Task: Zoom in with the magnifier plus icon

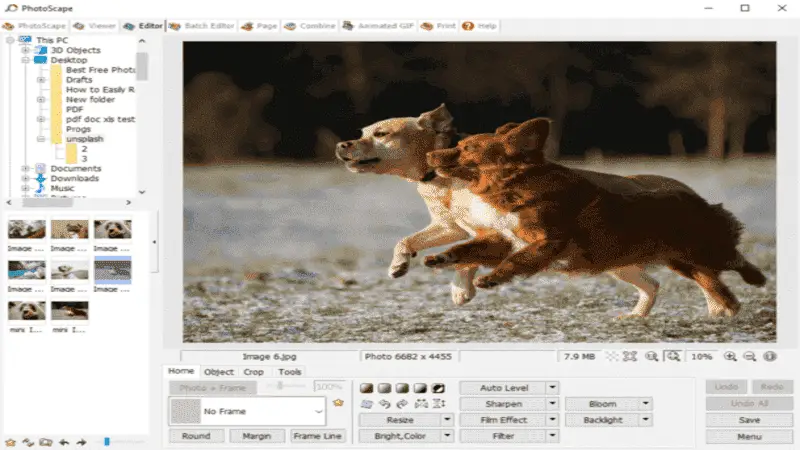Action: pyautogui.click(x=730, y=357)
